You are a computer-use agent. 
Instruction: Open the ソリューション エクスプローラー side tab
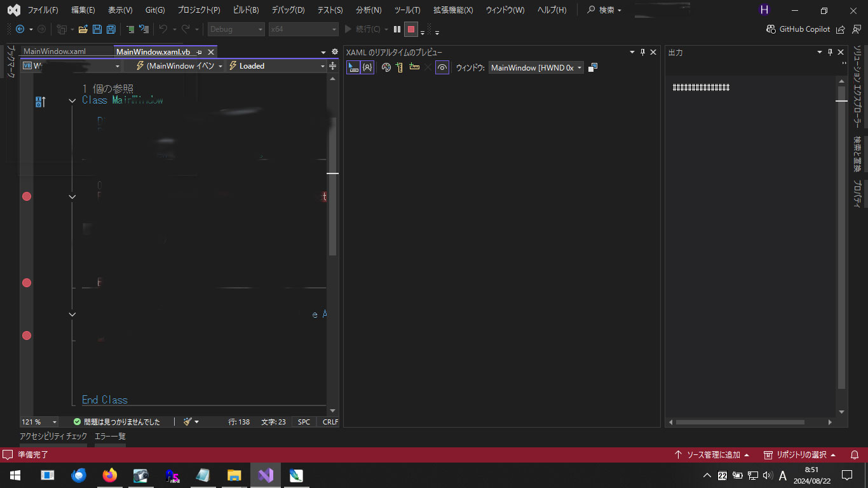pyautogui.click(x=857, y=86)
